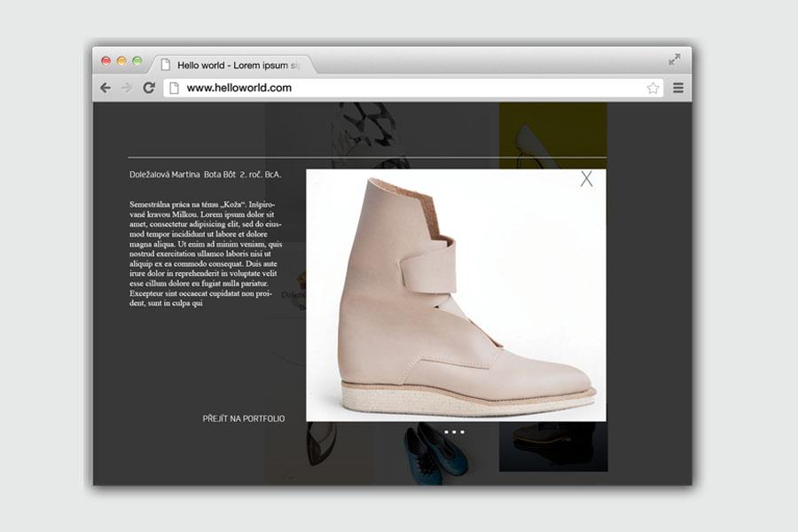Enter fullscreen with the expand arrows icon

(x=675, y=59)
